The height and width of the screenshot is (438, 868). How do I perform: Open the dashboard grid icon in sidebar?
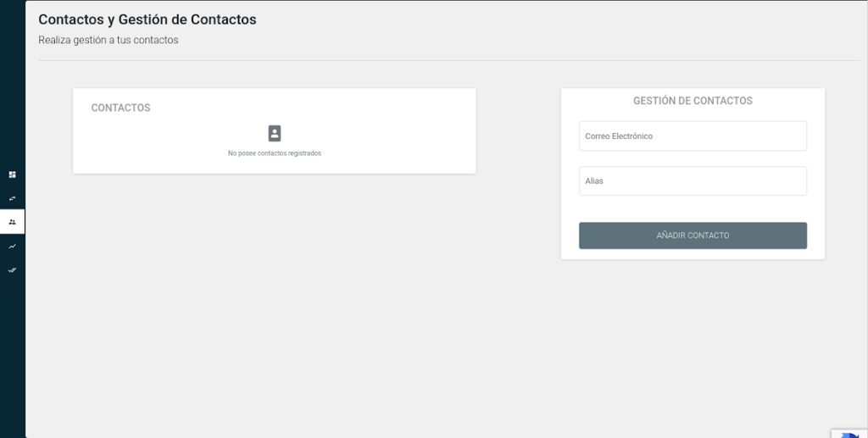12,175
